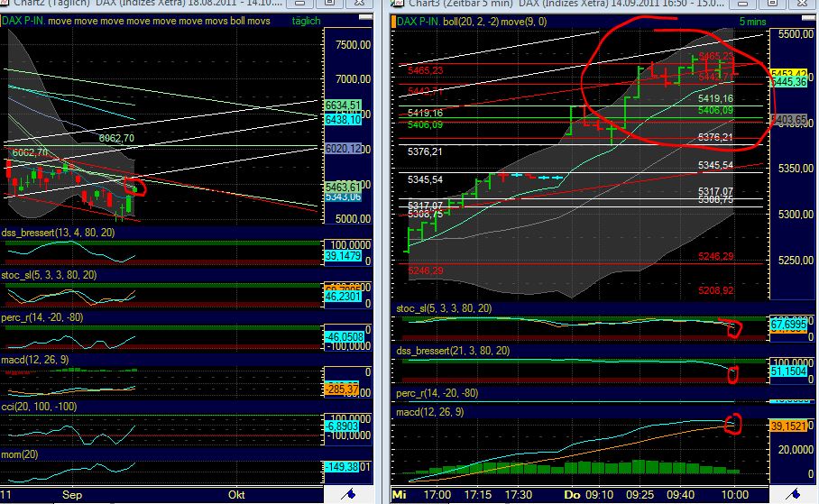Click the small white tab at Chart2's top-right corner
The height and width of the screenshot is (504, 819).
pyautogui.click(x=365, y=18)
